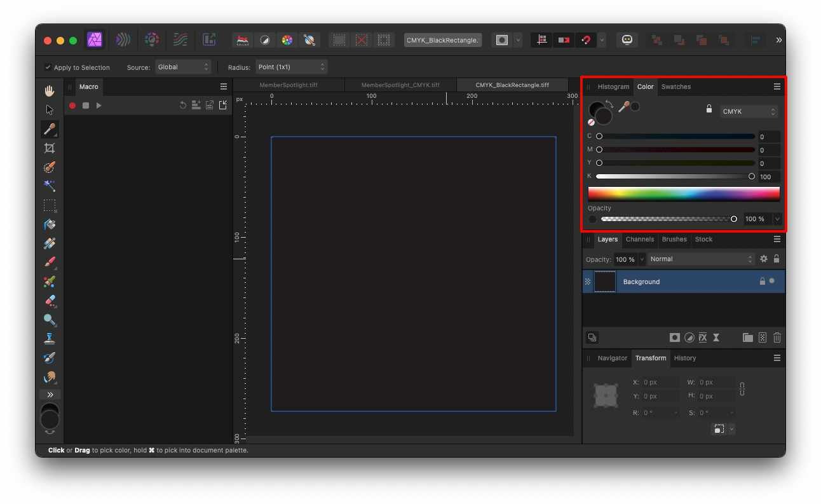Select the Color Picker tool

(x=50, y=129)
